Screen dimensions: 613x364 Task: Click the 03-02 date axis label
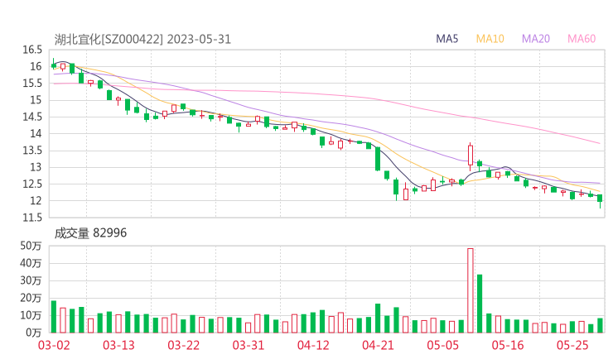coord(54,345)
